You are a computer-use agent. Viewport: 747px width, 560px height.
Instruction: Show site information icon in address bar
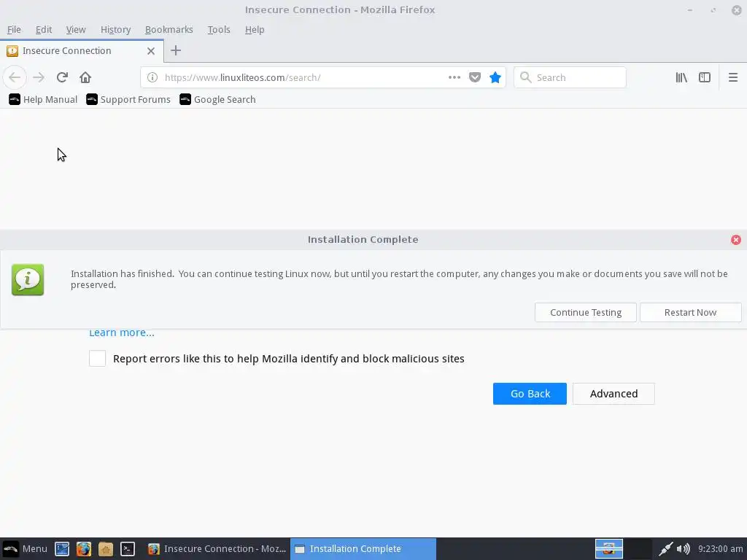tap(152, 77)
